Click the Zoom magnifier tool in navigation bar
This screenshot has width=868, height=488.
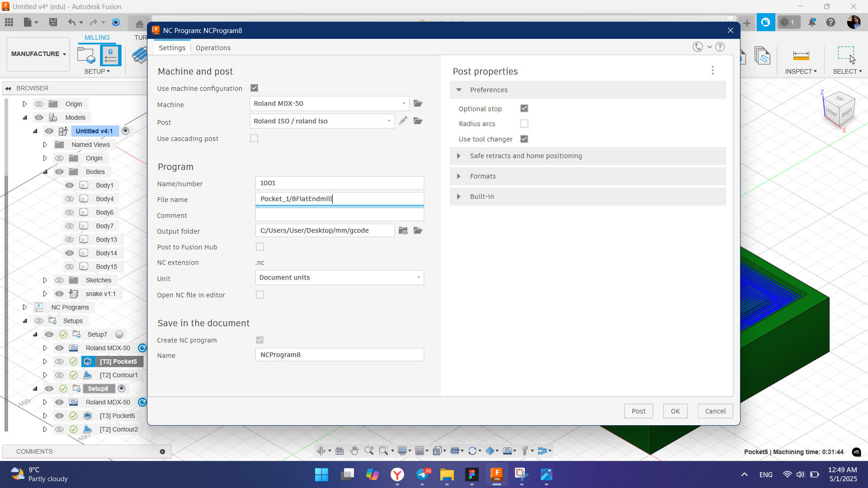(369, 450)
